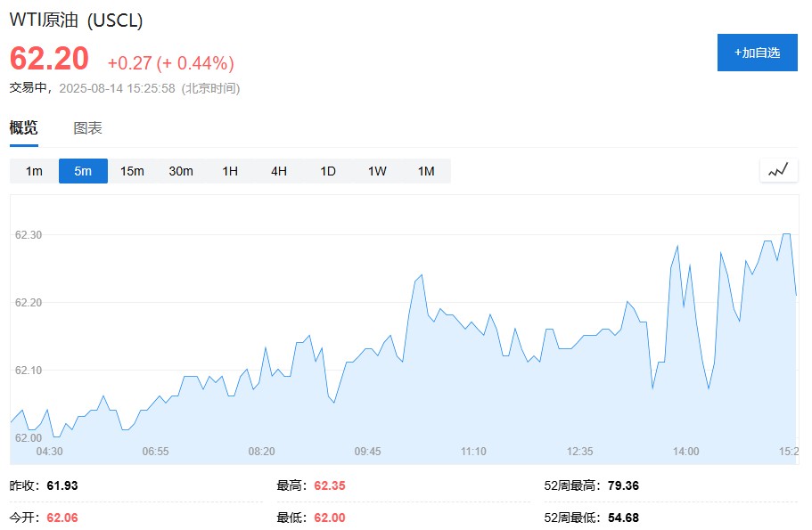Viewport: 812px width, 530px height.
Task: Set chart to 1M interval
Action: click(426, 171)
